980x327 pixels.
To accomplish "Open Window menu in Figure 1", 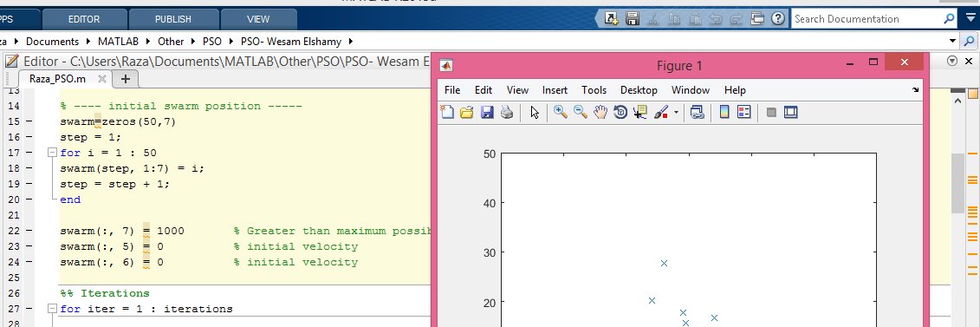I will coord(691,90).
